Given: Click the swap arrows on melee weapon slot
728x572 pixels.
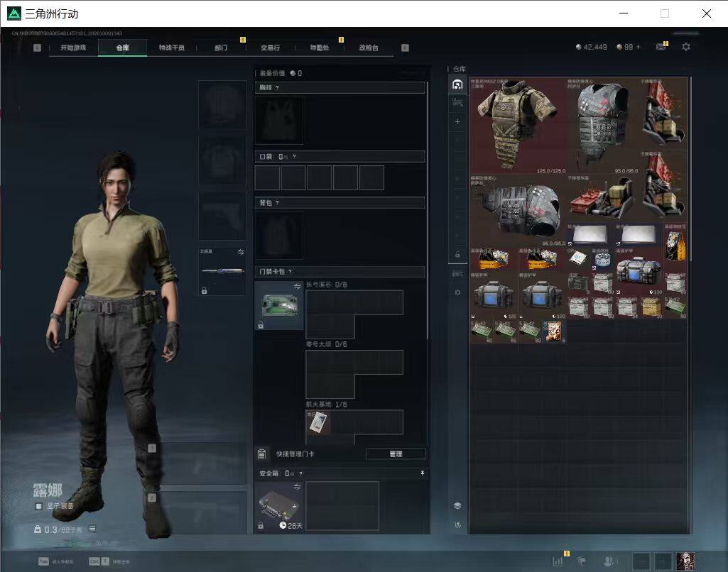Looking at the screenshot, I should [241, 252].
